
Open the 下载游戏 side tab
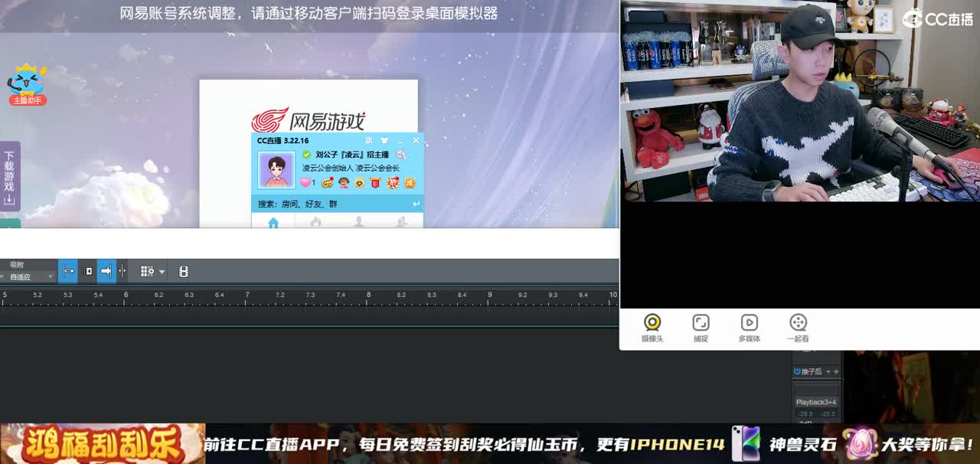pyautogui.click(x=9, y=176)
